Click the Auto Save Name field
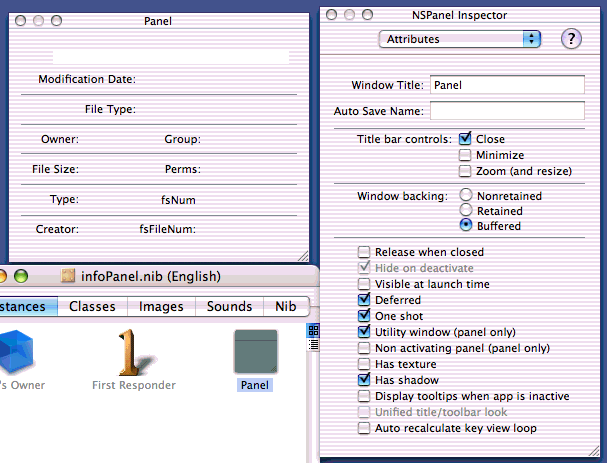The width and height of the screenshot is (607, 463). pos(507,111)
